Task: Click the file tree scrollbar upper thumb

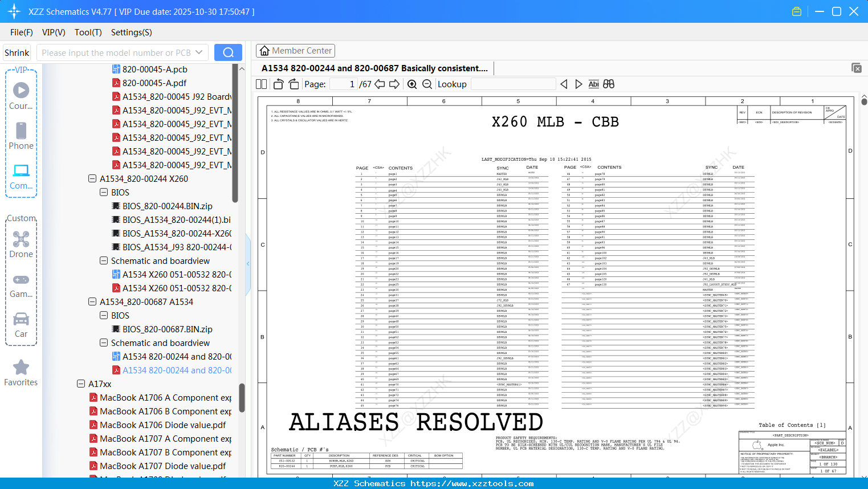Action: click(235, 133)
